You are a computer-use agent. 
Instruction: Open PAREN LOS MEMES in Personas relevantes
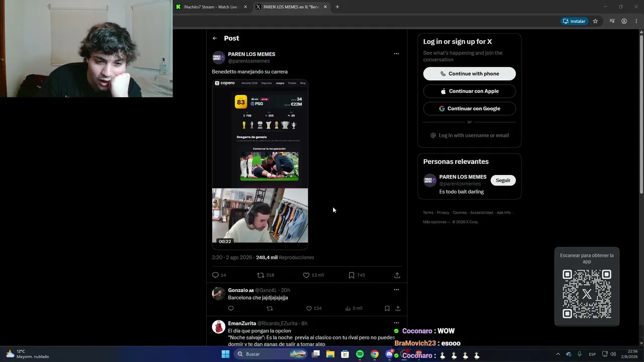463,177
